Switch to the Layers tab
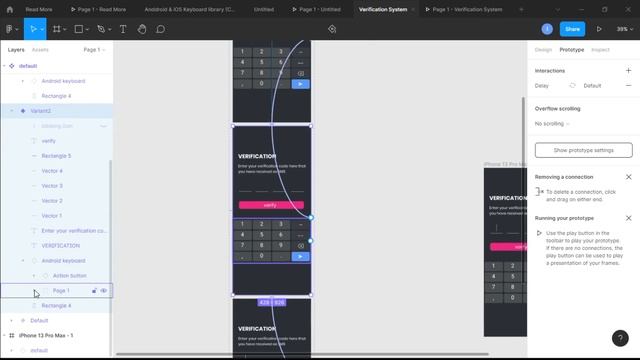 click(x=16, y=50)
